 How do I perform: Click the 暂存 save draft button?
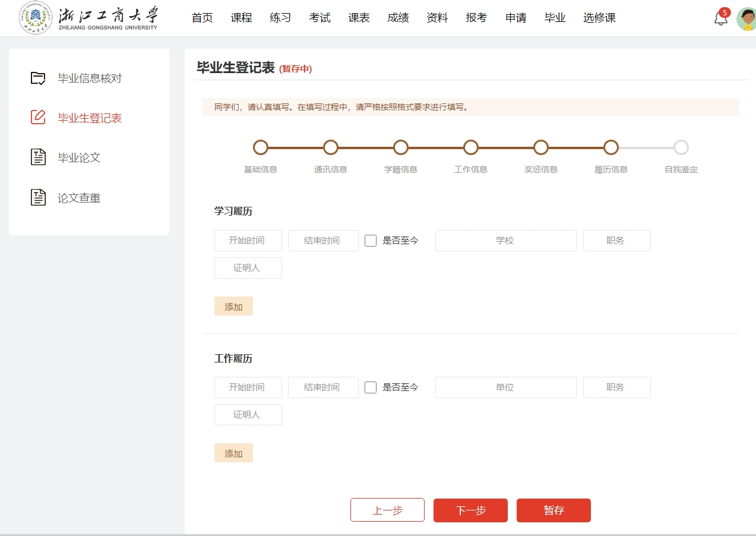[553, 510]
